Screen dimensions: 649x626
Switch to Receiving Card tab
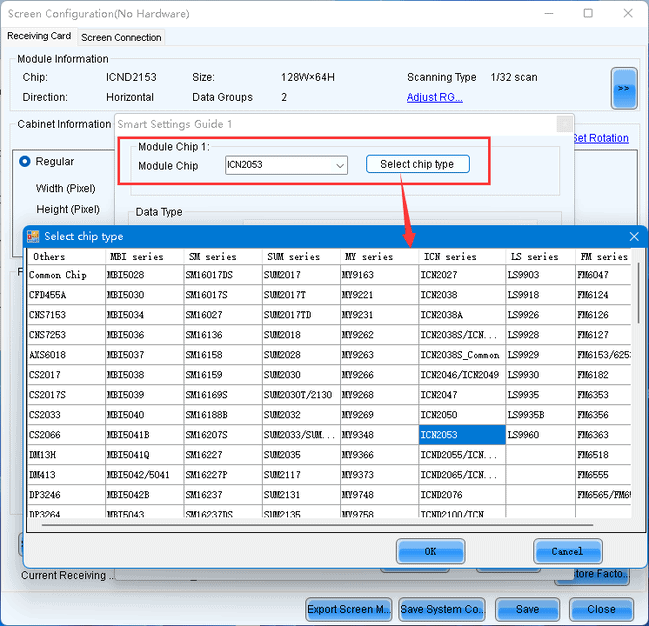39,36
